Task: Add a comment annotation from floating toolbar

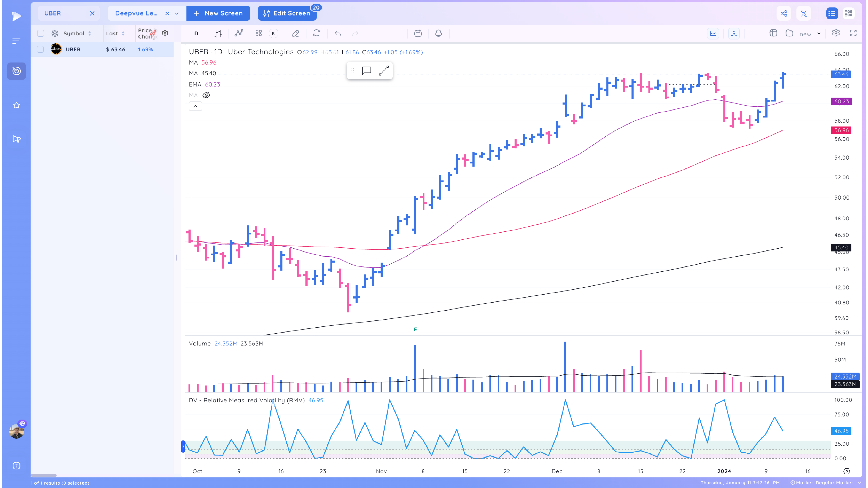Action: [367, 71]
